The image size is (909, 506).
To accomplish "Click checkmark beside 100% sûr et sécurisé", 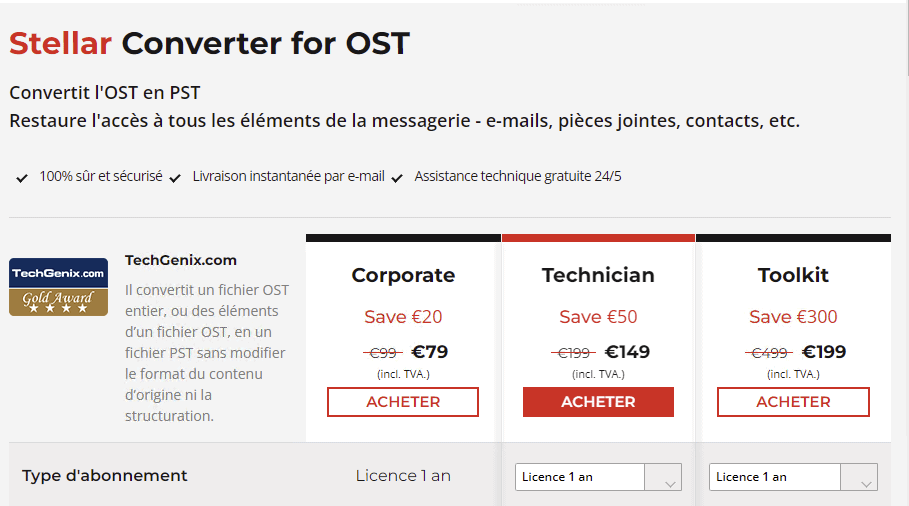I will tap(22, 178).
